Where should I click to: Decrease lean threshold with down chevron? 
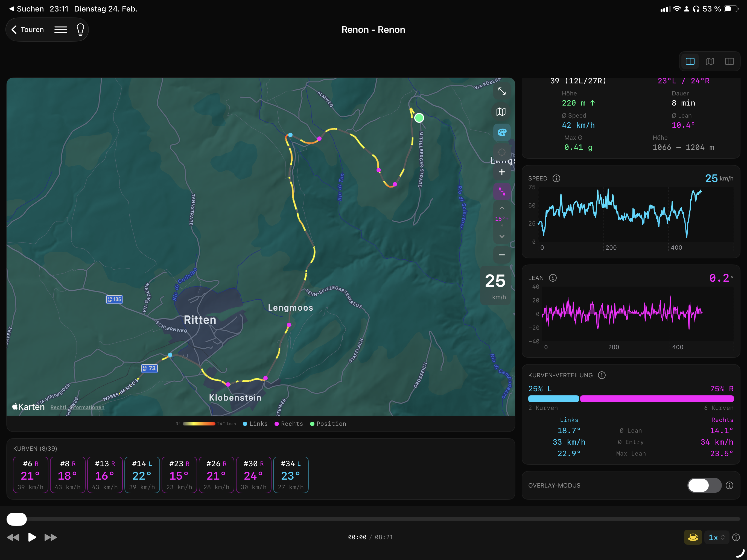click(x=502, y=237)
